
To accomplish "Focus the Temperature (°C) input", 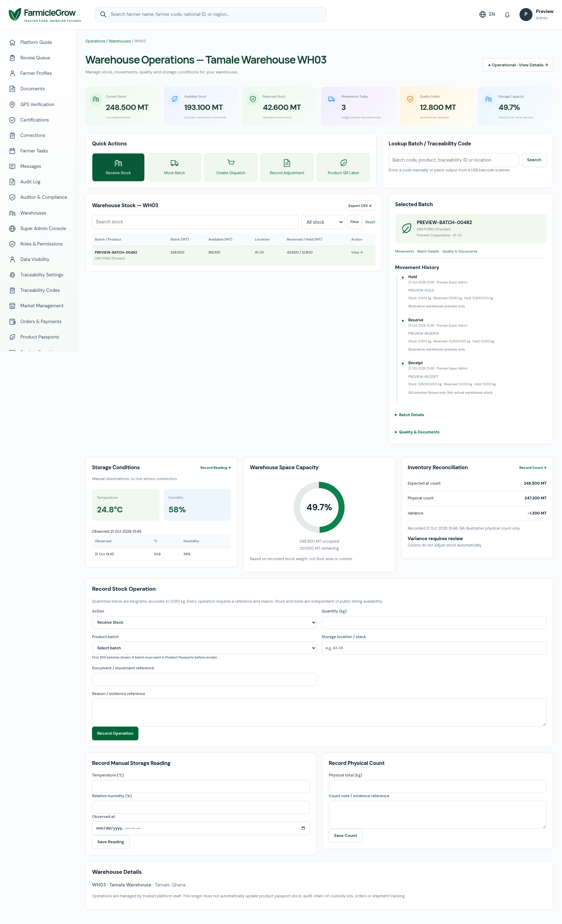I will [201, 786].
